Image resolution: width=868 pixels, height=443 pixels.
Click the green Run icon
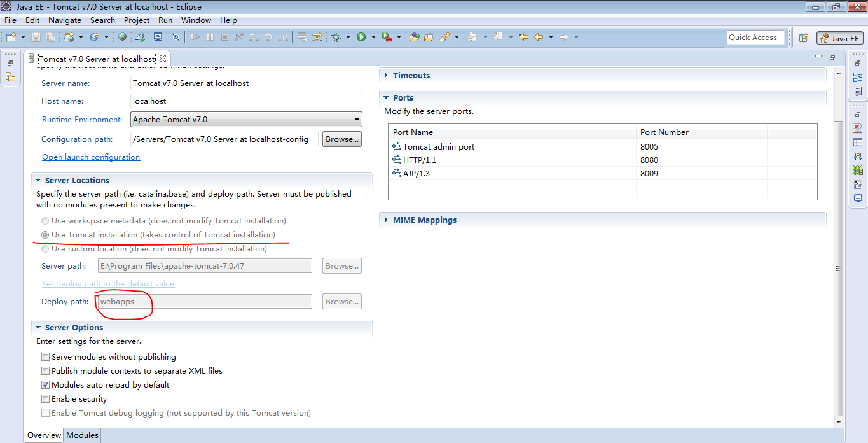coord(361,37)
